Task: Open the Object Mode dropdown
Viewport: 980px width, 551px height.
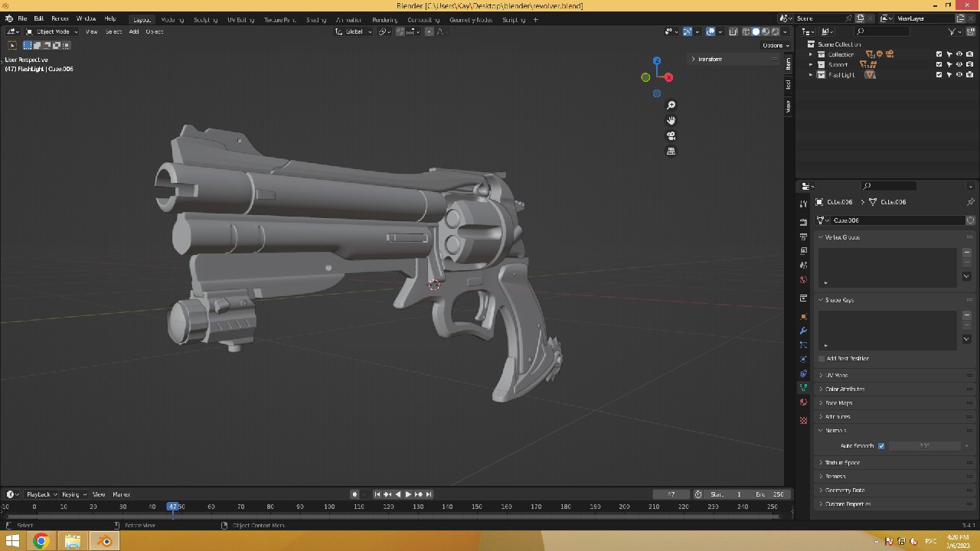Action: tap(51, 31)
